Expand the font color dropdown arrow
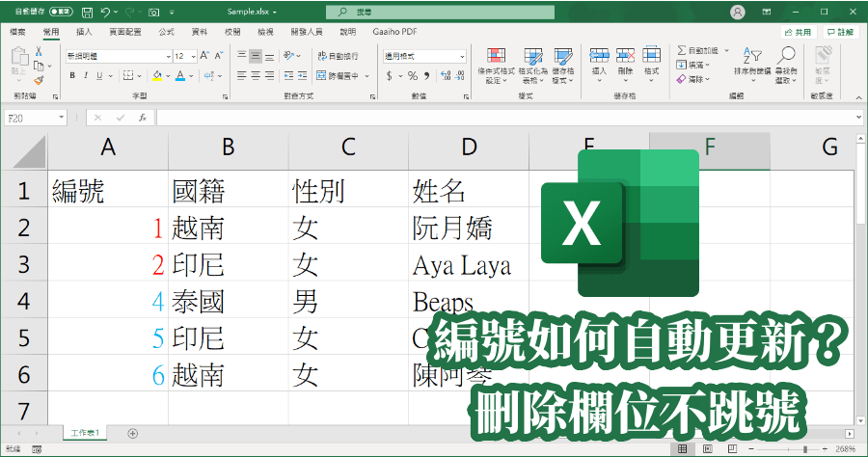868x457 pixels. [192, 76]
